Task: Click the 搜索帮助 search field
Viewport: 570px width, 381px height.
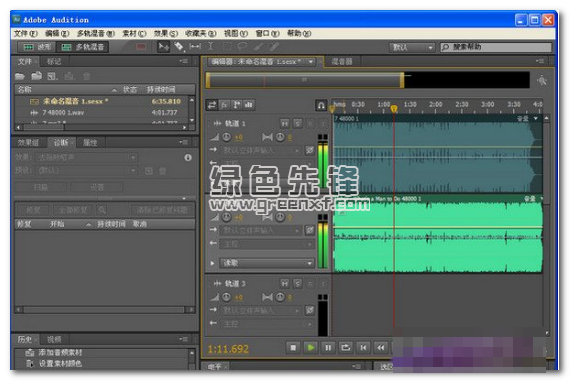Action: 496,47
